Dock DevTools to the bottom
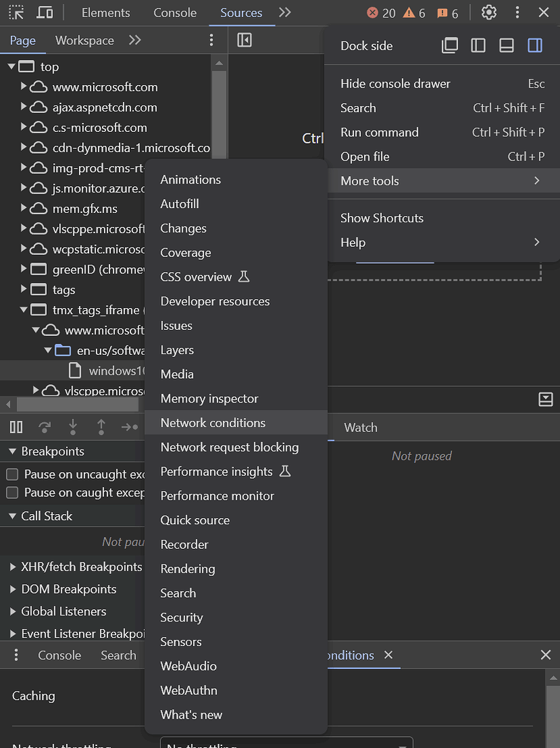Viewport: 560px width, 748px height. tap(506, 44)
